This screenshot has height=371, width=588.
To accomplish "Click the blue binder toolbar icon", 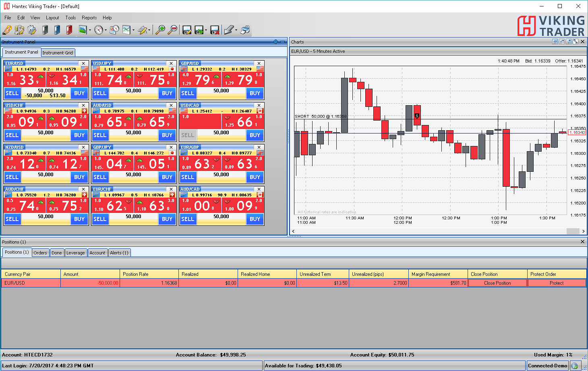I will [x=57, y=30].
